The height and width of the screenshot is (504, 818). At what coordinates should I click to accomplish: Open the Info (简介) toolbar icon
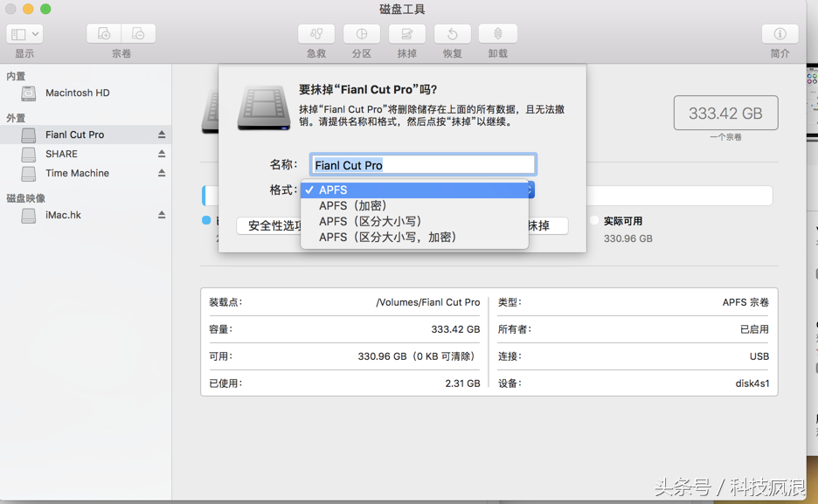point(780,34)
